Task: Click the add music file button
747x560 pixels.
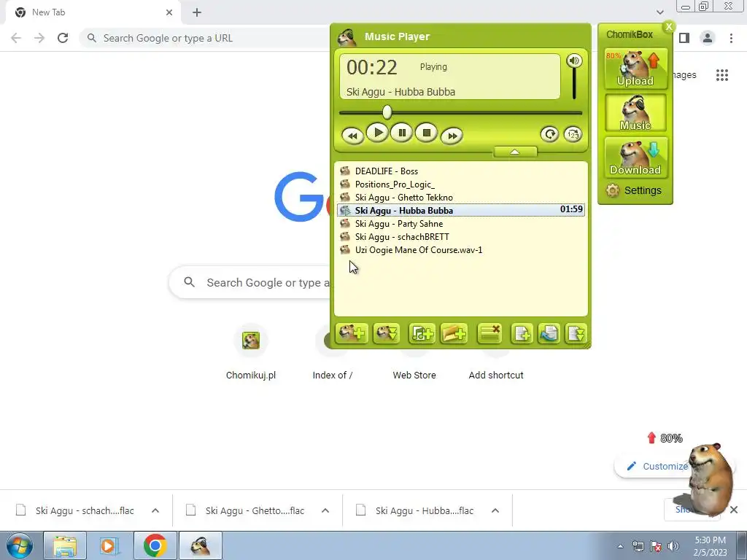Action: point(422,333)
